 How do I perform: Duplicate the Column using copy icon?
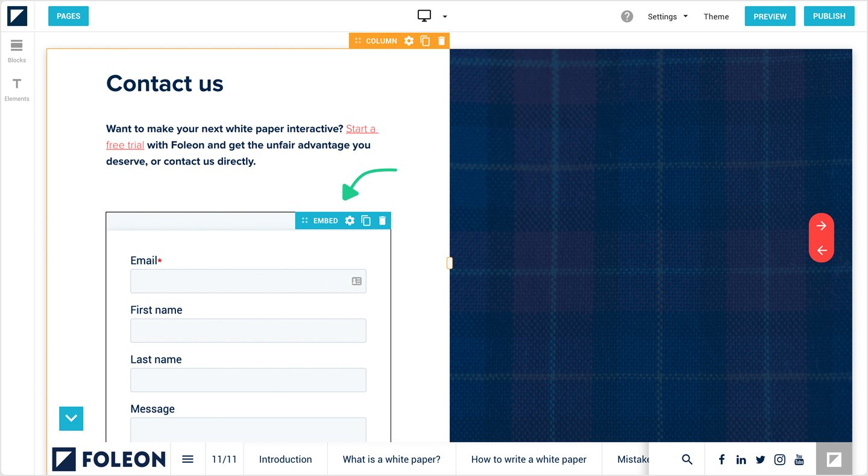[x=425, y=41]
